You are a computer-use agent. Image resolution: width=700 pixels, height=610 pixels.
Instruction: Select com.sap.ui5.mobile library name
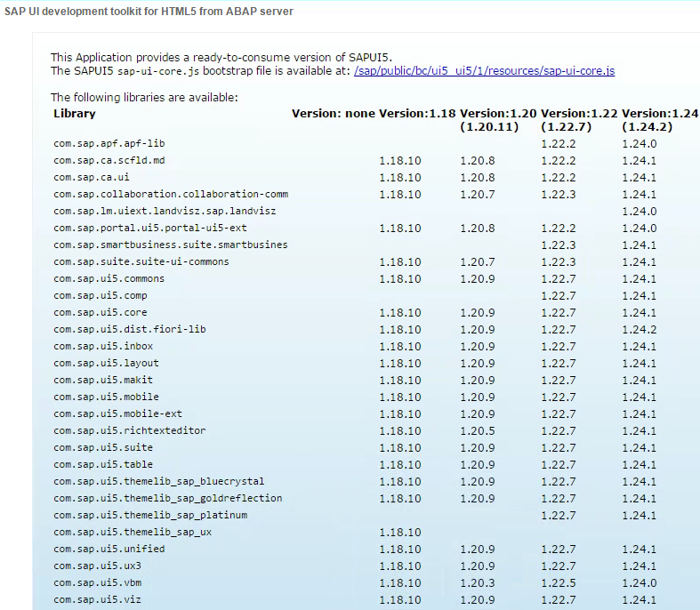coord(106,397)
